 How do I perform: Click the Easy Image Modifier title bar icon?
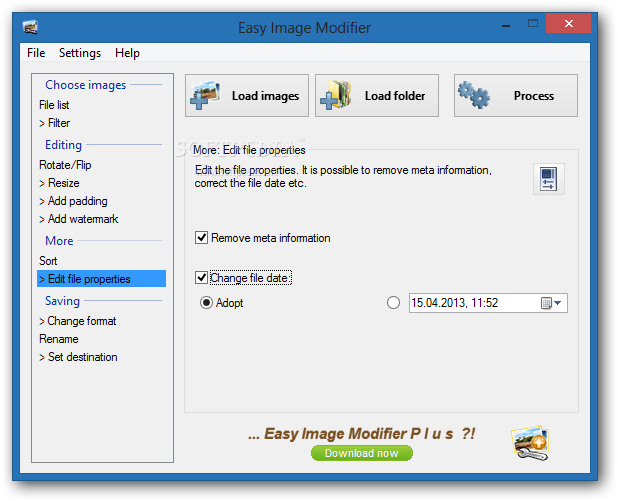pos(30,27)
